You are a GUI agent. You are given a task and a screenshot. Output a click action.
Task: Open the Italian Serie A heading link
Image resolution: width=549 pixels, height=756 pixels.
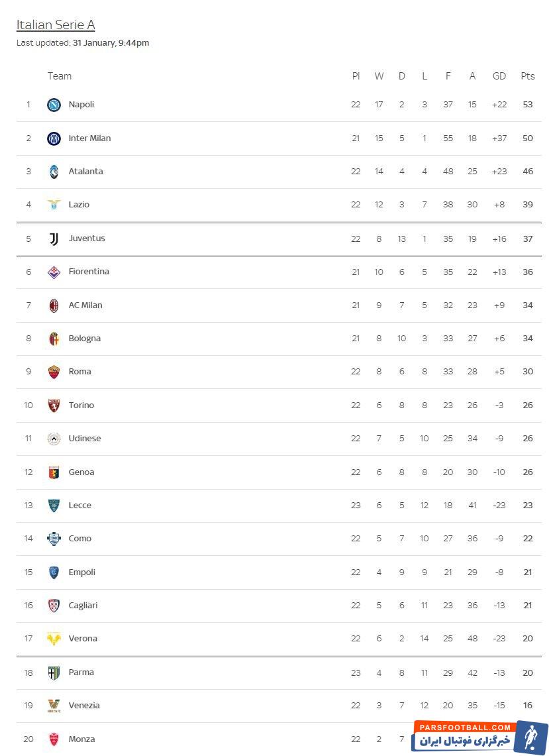[56, 25]
